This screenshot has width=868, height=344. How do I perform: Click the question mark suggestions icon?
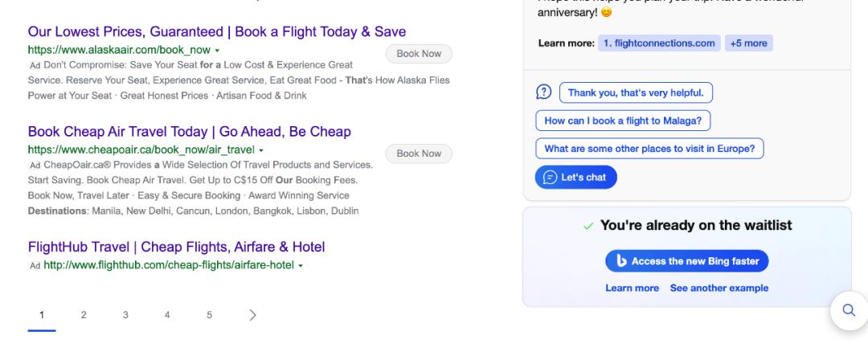point(542,92)
